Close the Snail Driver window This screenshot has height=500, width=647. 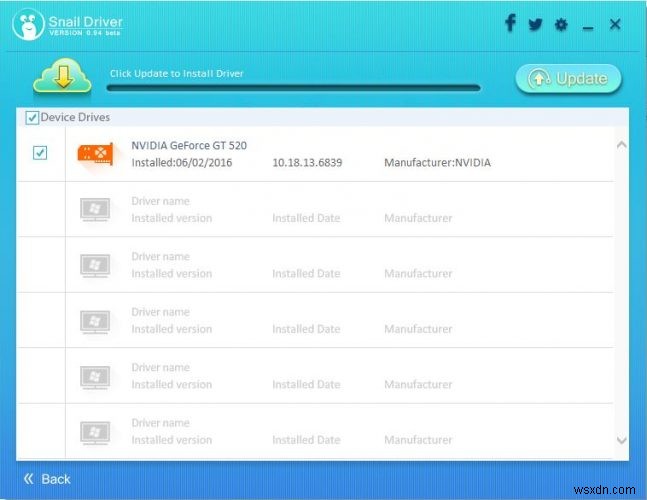[x=615, y=24]
